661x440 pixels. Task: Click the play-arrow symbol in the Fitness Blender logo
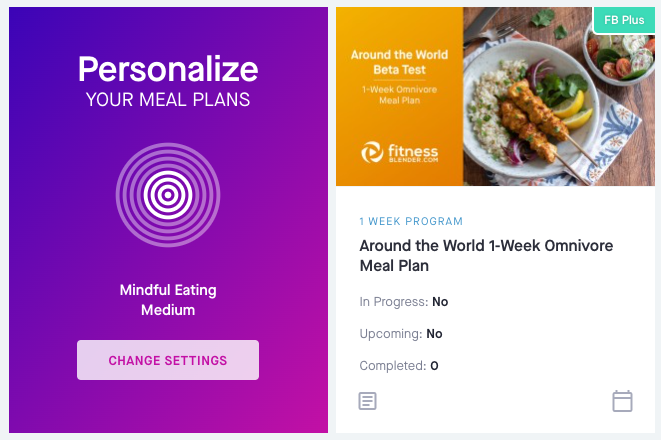pos(371,151)
